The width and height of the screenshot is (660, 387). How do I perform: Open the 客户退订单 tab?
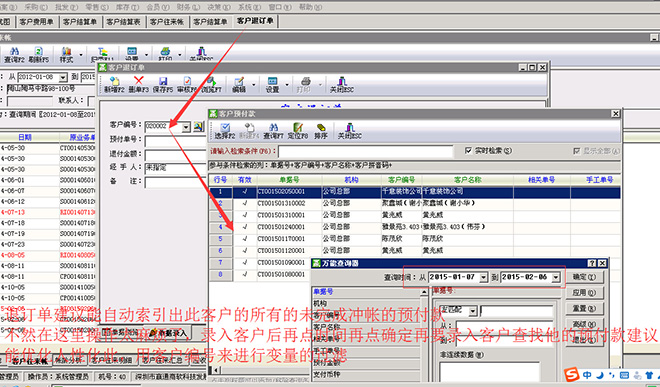tap(255, 21)
